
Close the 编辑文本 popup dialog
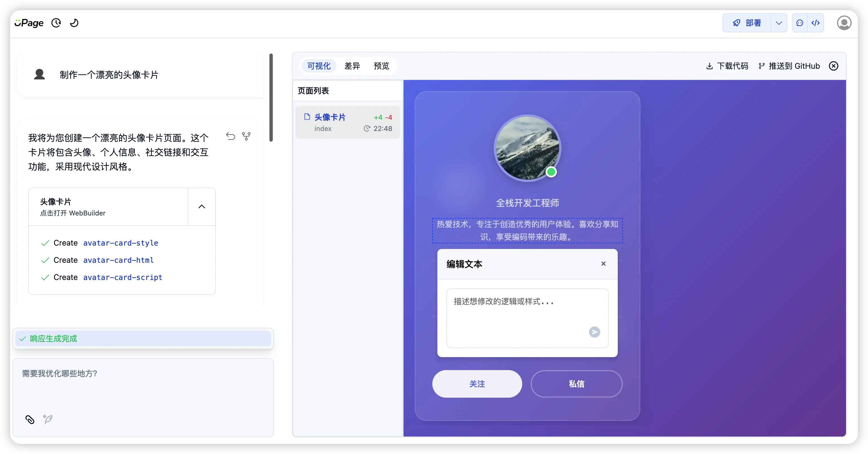pyautogui.click(x=603, y=264)
